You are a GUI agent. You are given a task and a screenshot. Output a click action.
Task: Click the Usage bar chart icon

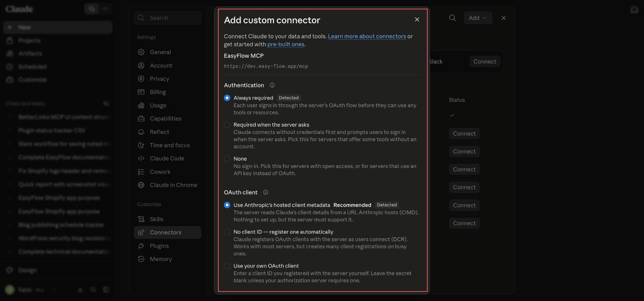pyautogui.click(x=141, y=105)
